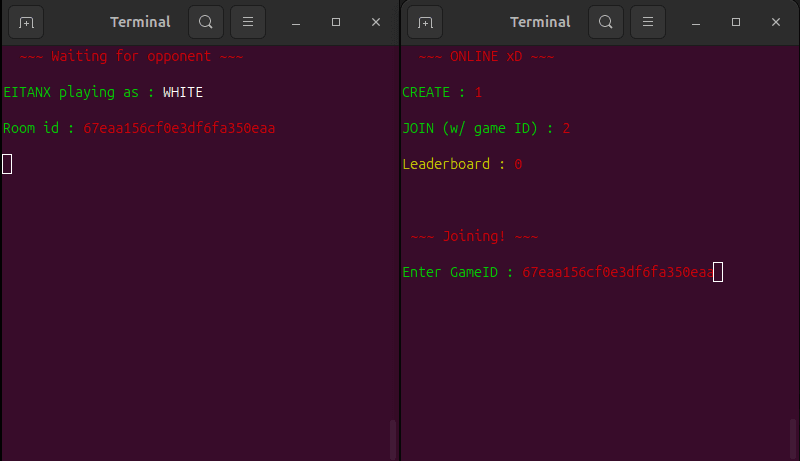Open new tab in left Terminal window
Screen dimensions: 800x461
click(x=26, y=22)
